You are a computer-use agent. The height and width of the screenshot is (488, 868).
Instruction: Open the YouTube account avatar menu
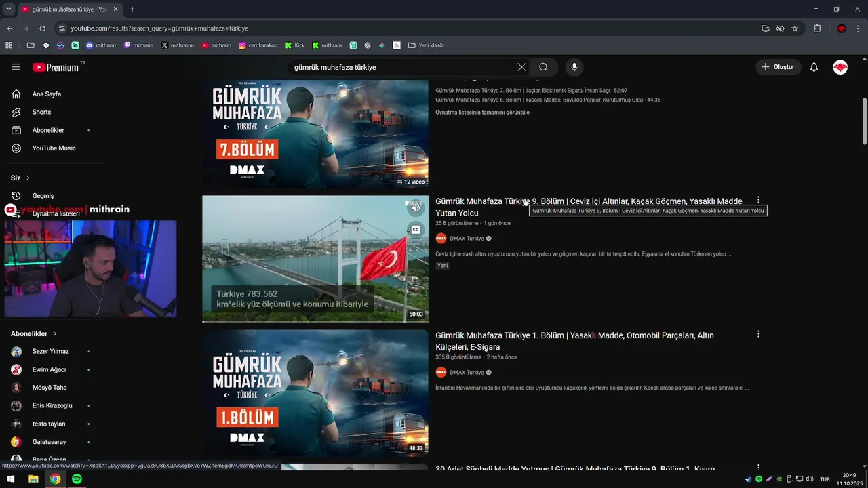pos(840,67)
